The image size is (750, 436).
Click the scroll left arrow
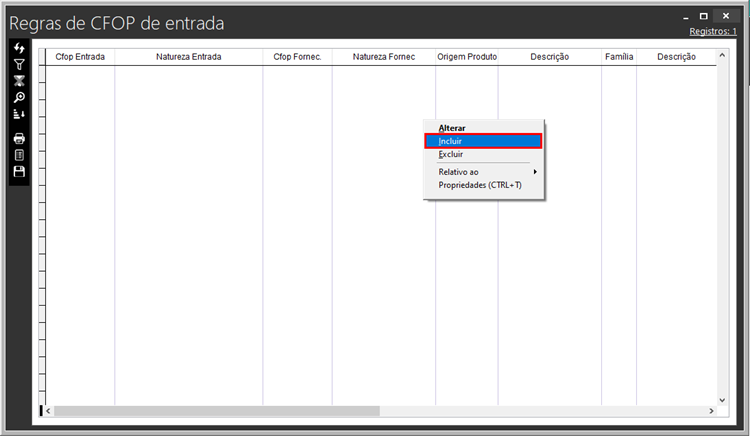pos(48,411)
